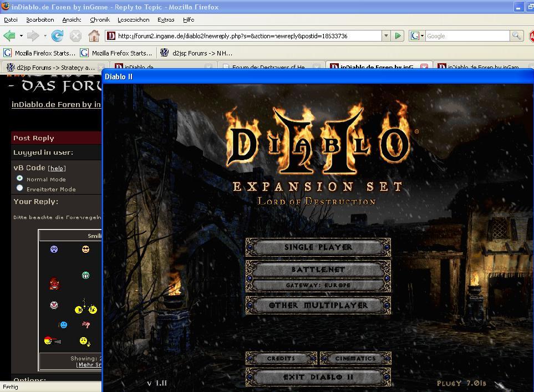
Task: Insert the pirate gun smiley
Action: (53, 340)
